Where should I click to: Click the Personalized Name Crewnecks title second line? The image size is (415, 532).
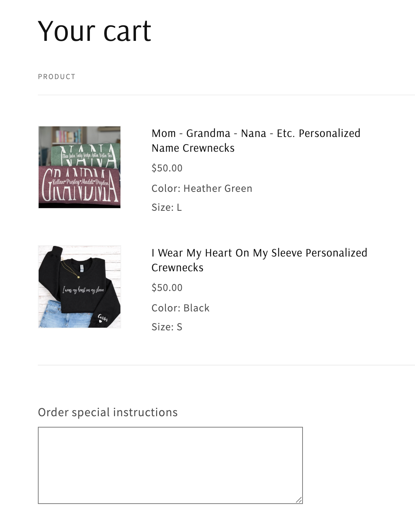click(193, 148)
